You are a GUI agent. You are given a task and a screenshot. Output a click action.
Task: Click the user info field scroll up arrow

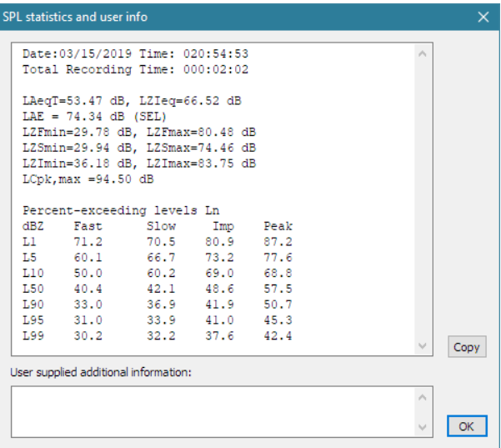coord(422,397)
